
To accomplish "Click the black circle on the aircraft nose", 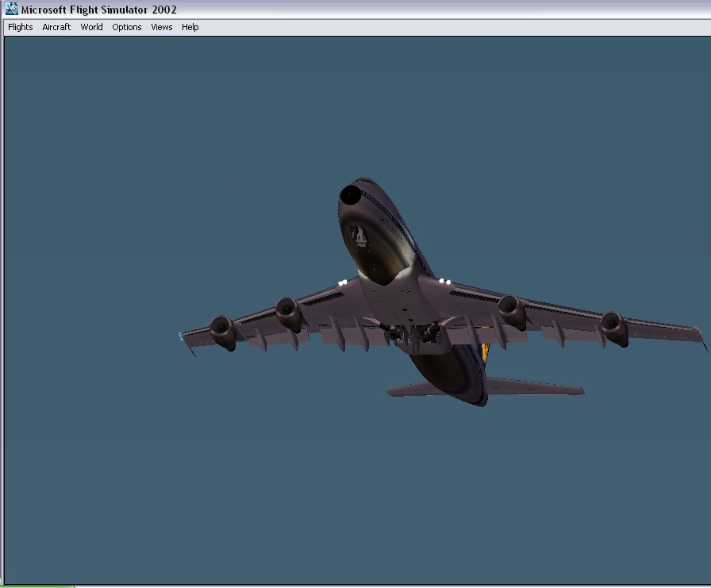I will [x=351, y=195].
